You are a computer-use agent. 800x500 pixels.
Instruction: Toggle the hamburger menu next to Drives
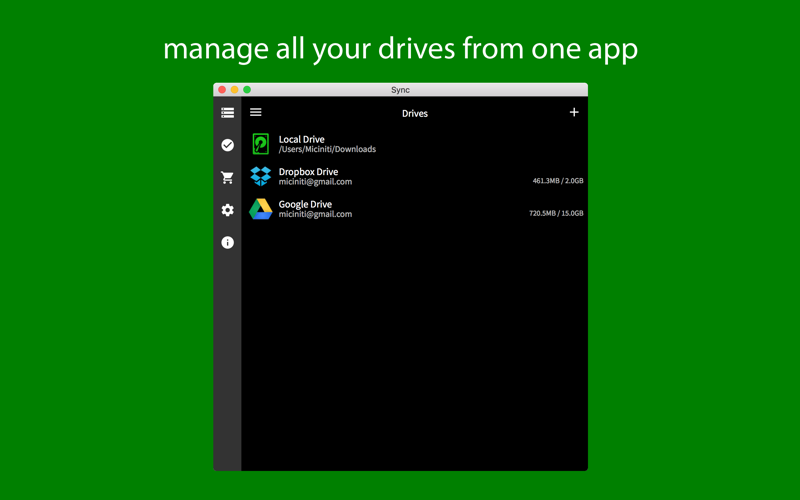(x=256, y=112)
